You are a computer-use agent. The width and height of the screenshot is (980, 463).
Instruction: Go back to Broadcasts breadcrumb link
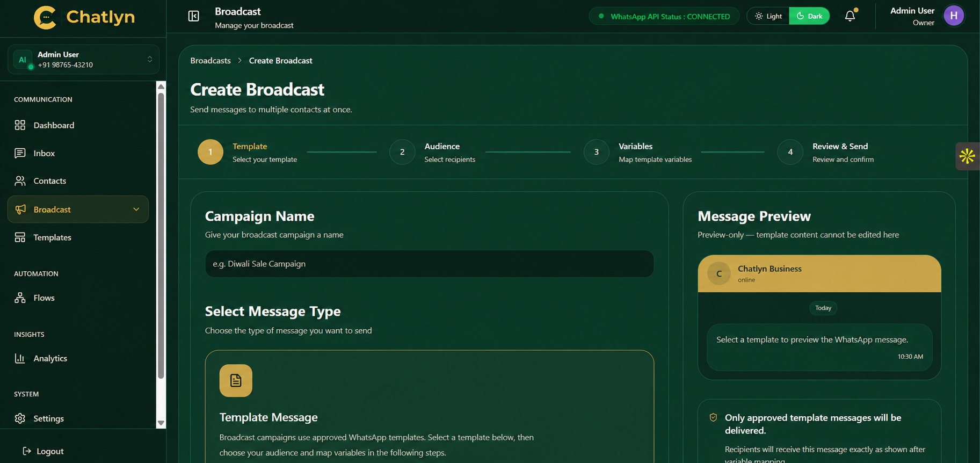pyautogui.click(x=210, y=61)
